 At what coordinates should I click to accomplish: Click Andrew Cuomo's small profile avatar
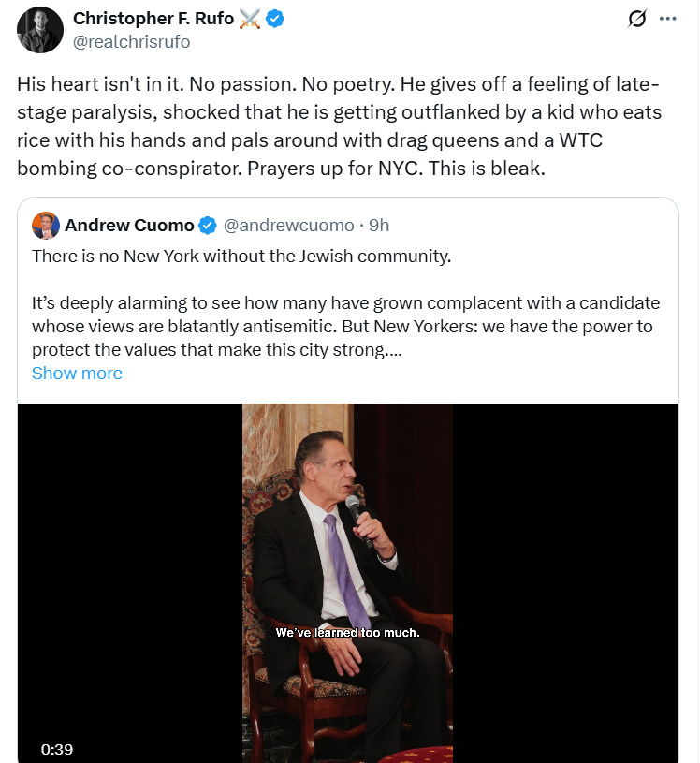[x=45, y=226]
